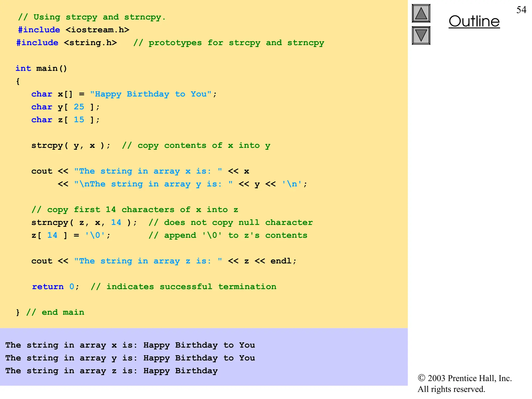Click the 'All rights reserved.' text
This screenshot has width=532, height=399.
[x=451, y=389]
